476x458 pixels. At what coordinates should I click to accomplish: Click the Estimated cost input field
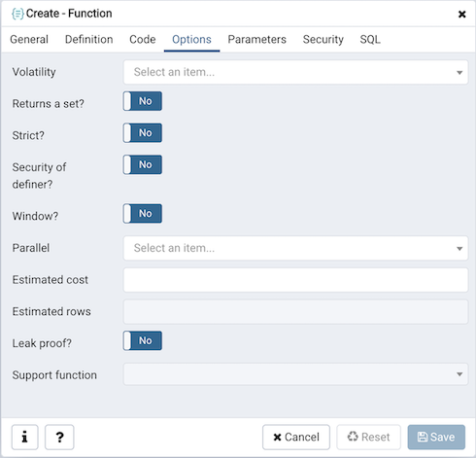tap(295, 280)
